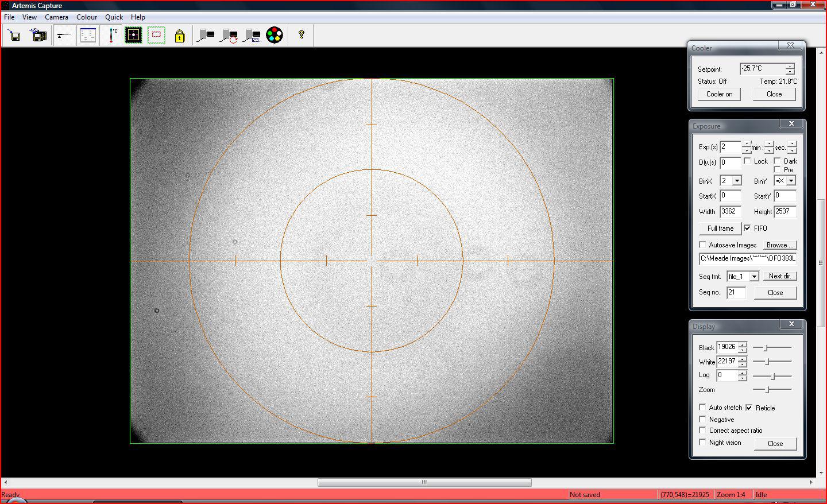
Task: Enable the Dark frame checkbox
Action: (x=777, y=161)
